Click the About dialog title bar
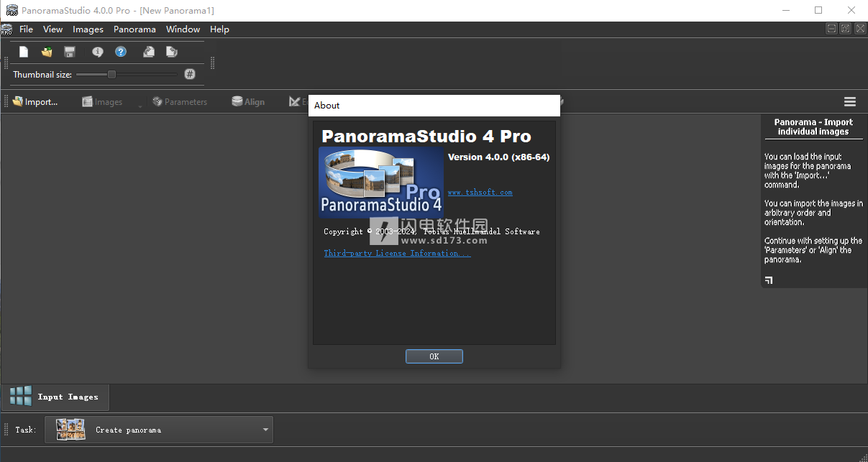The width and height of the screenshot is (868, 462). pyautogui.click(x=434, y=106)
